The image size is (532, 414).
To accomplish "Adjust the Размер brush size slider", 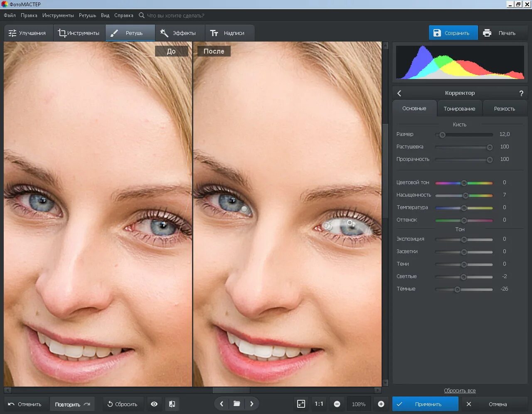I will pos(464,135).
